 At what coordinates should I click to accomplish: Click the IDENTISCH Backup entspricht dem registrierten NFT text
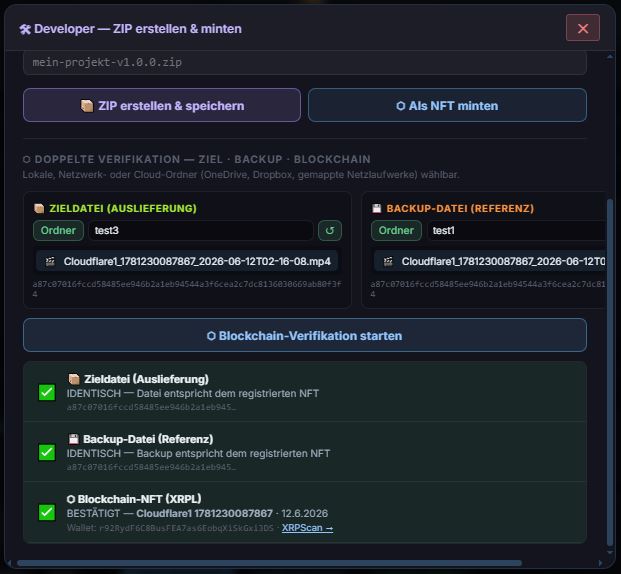point(198,453)
